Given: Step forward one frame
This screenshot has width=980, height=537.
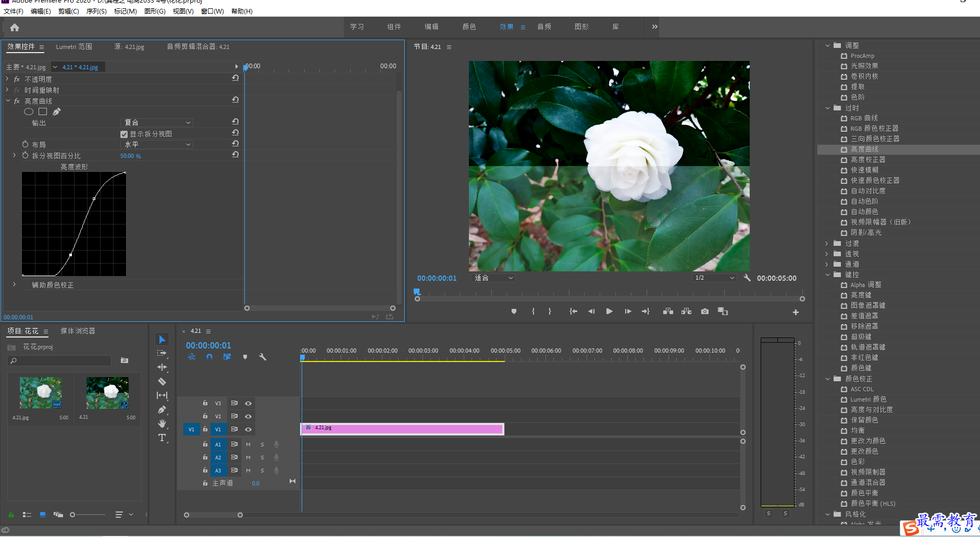Looking at the screenshot, I should 628,311.
